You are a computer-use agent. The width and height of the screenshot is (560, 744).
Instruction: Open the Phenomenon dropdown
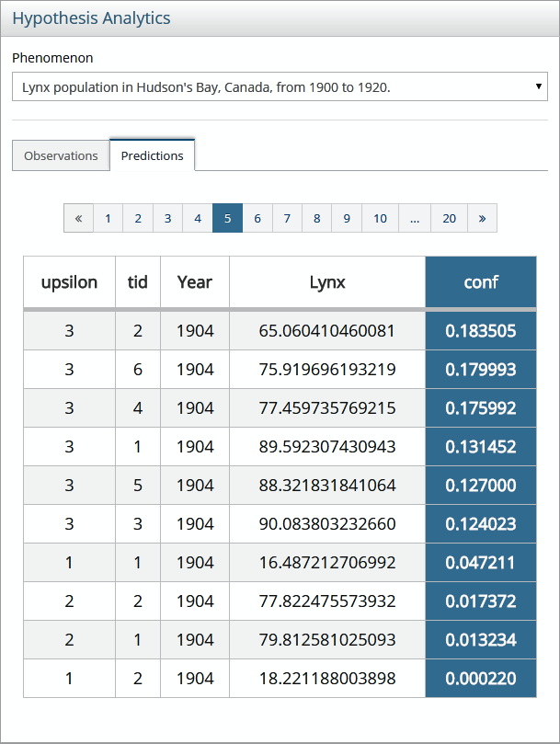coord(280,87)
